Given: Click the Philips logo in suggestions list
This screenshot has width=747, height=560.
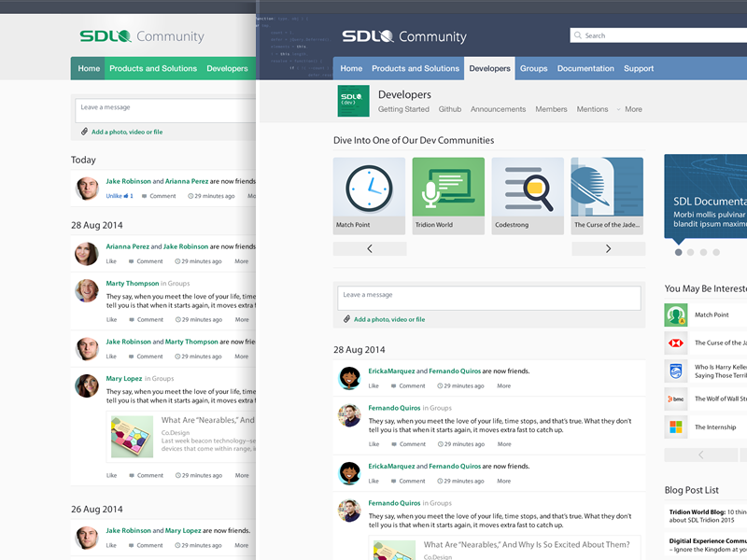Looking at the screenshot, I should click(x=676, y=371).
